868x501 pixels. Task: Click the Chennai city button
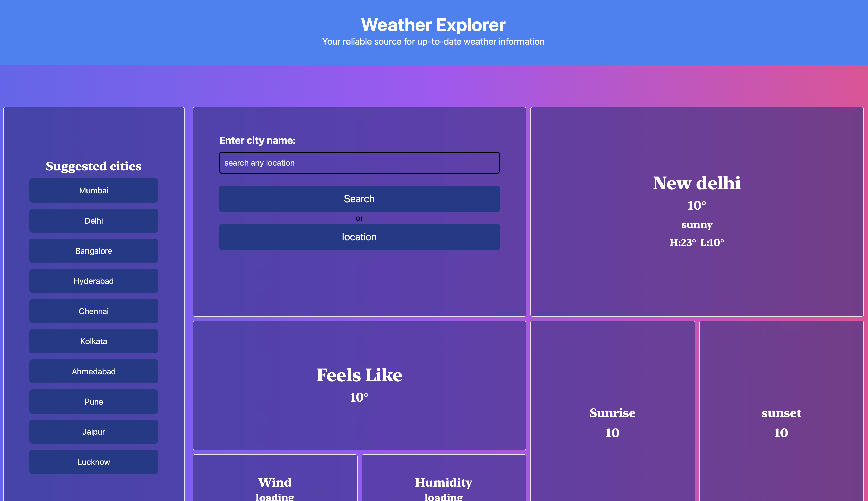tap(94, 311)
